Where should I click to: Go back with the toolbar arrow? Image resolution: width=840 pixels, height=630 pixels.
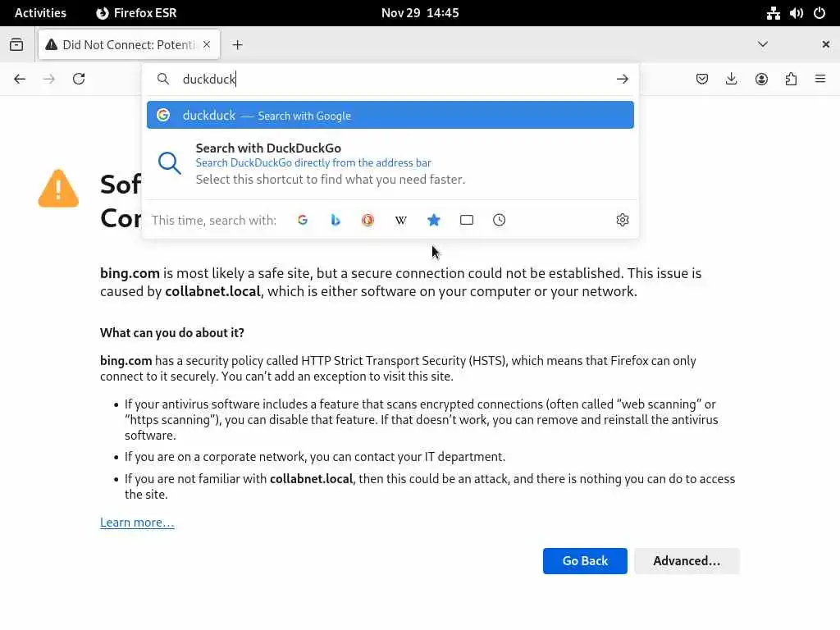click(x=20, y=80)
